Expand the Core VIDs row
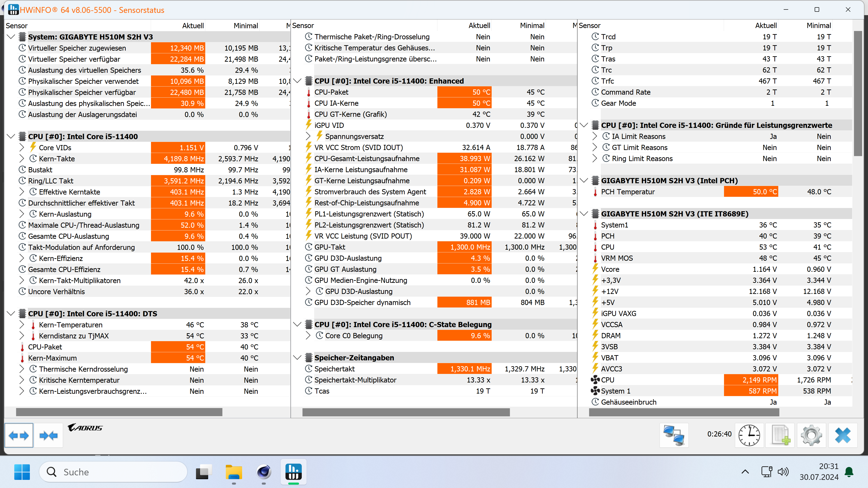 tap(22, 148)
